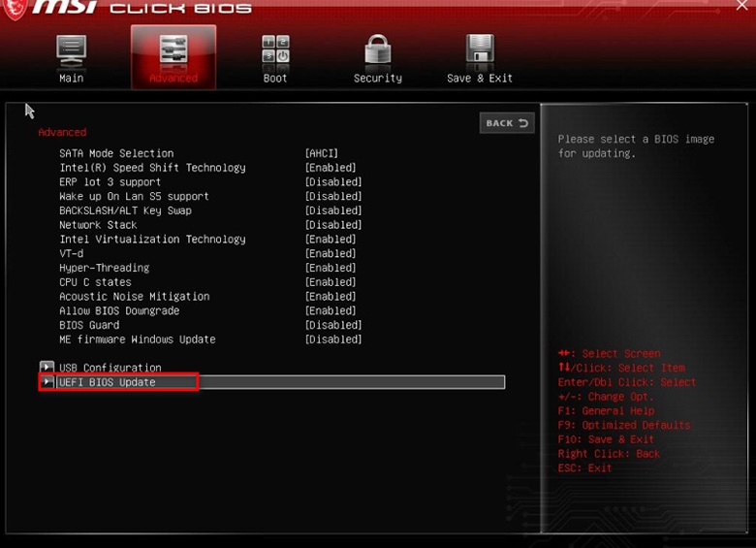Click the 'Right Click: Back' hint

[x=609, y=454]
